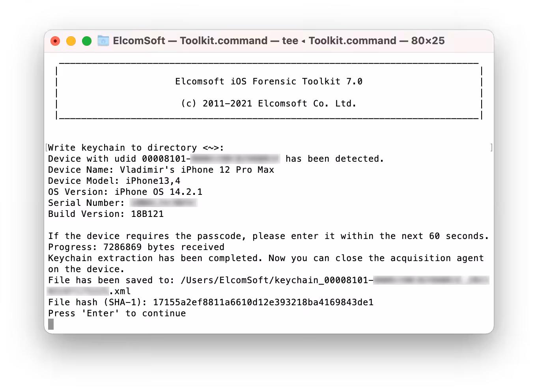Click the blinking terminal cursor block

click(51, 324)
